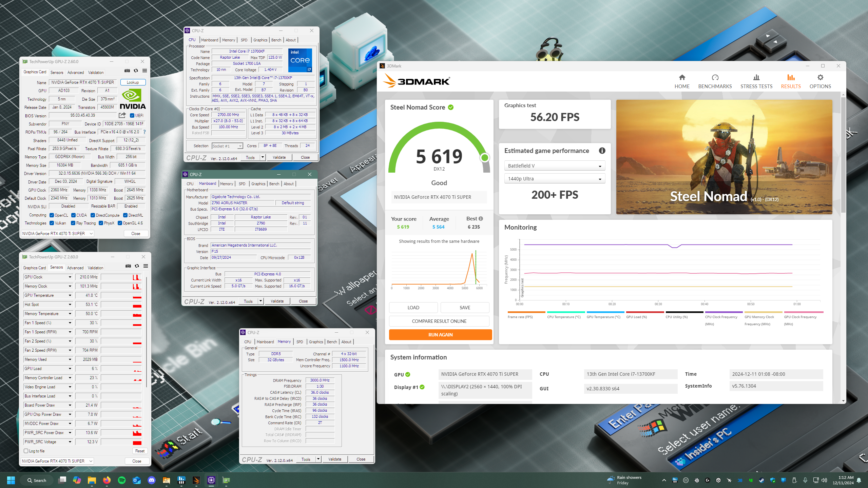Open Spotify from the taskbar
Screen dimensions: 868x488
(x=121, y=480)
